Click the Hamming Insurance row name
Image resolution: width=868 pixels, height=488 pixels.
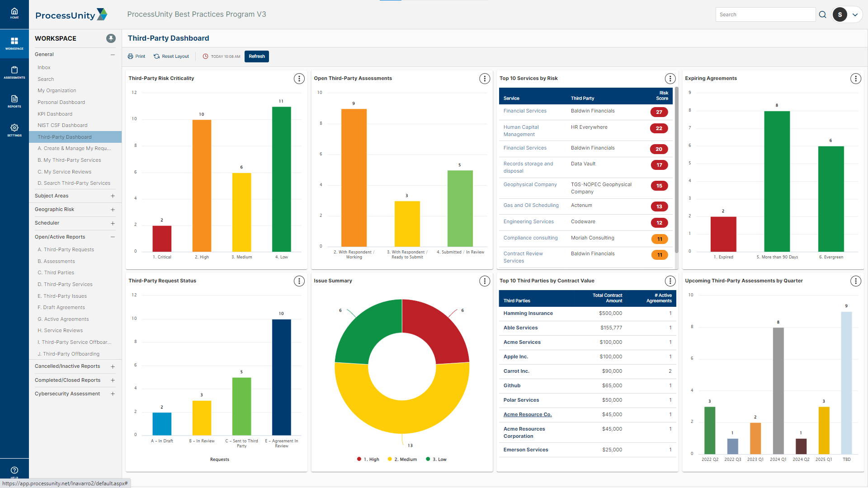pyautogui.click(x=528, y=313)
